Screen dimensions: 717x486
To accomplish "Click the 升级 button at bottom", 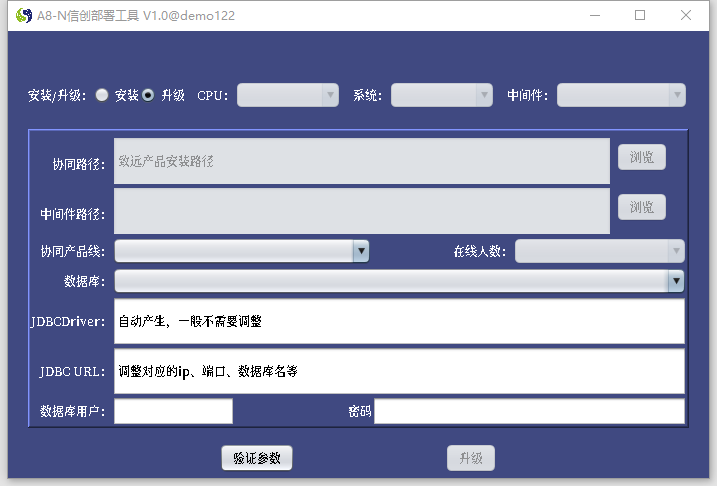I will pos(471,458).
